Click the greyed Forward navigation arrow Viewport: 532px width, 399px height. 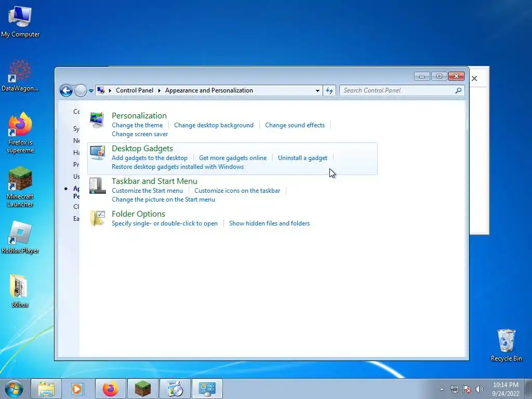point(81,90)
